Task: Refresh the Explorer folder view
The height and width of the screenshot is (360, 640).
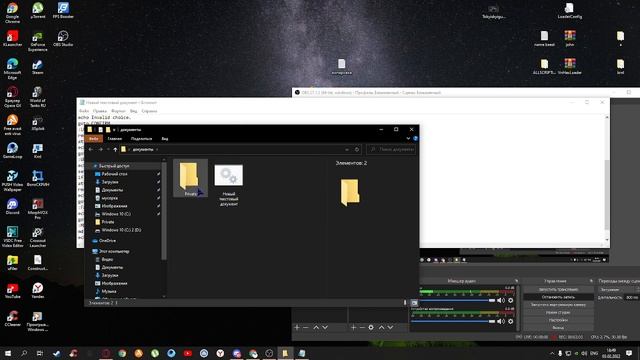Action: coord(357,149)
